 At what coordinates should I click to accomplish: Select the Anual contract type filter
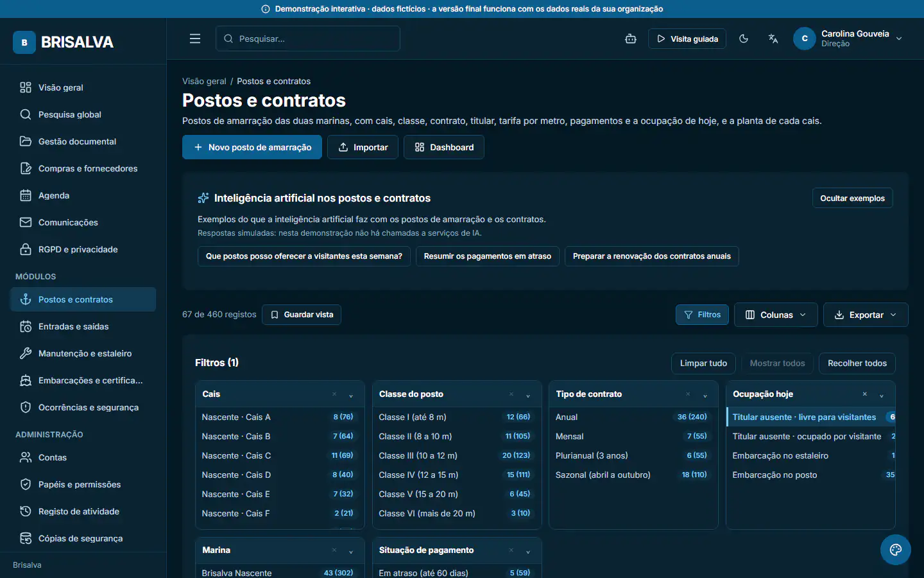(633, 417)
